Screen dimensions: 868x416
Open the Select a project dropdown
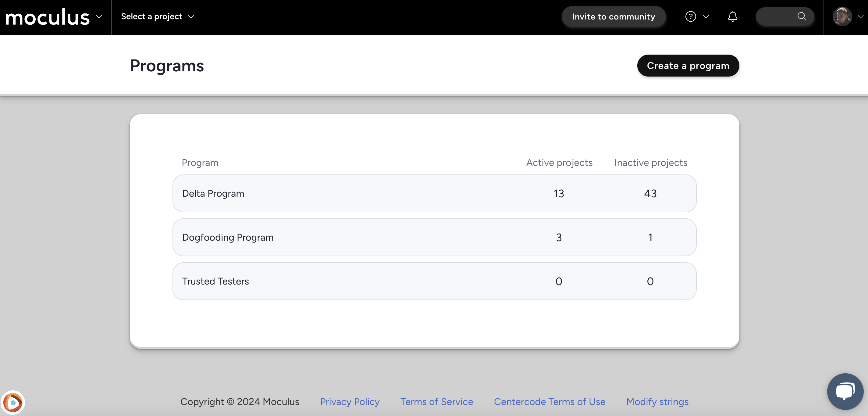pyautogui.click(x=157, y=16)
